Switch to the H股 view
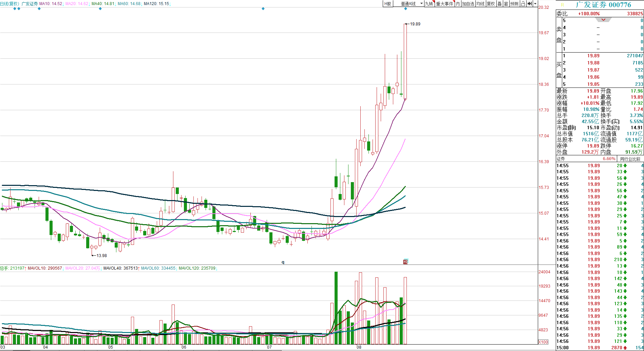This screenshot has width=644, height=351. (388, 4)
